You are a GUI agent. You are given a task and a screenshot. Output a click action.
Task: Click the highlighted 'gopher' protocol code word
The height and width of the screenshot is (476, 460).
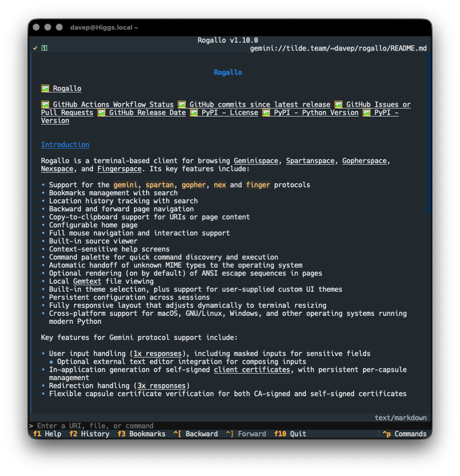pos(194,185)
